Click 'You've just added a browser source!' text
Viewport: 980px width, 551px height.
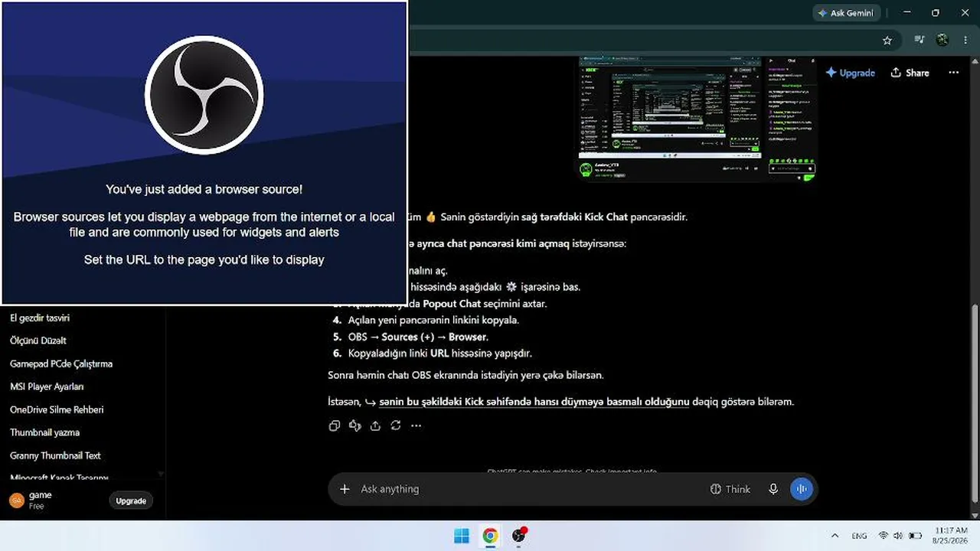point(204,189)
